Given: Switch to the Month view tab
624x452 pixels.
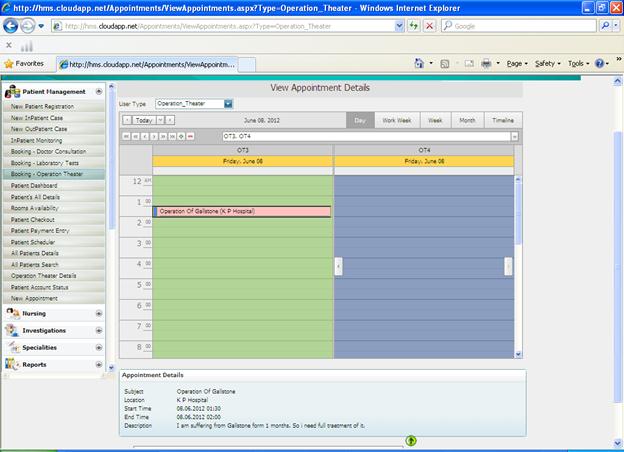Looking at the screenshot, I should coord(467,120).
